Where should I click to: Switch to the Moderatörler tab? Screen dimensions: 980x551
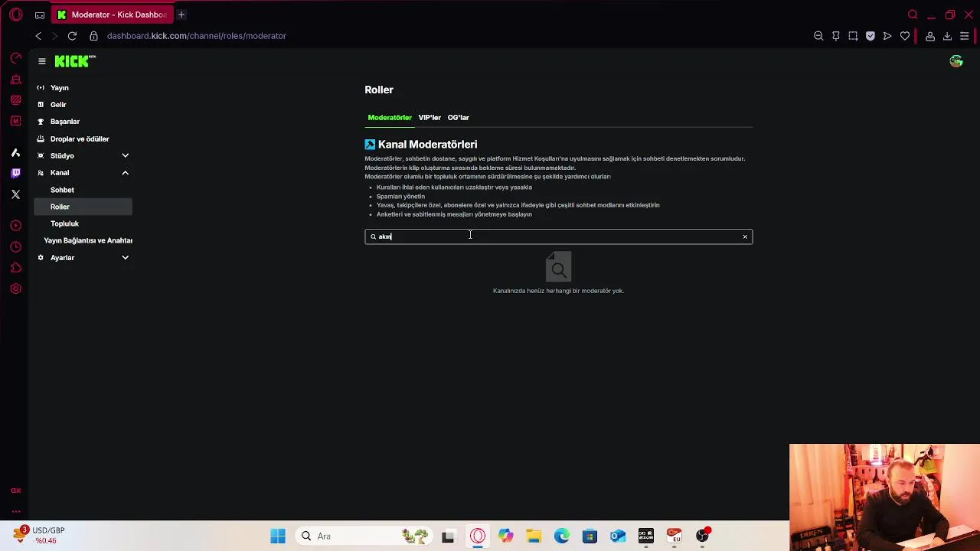click(x=390, y=118)
